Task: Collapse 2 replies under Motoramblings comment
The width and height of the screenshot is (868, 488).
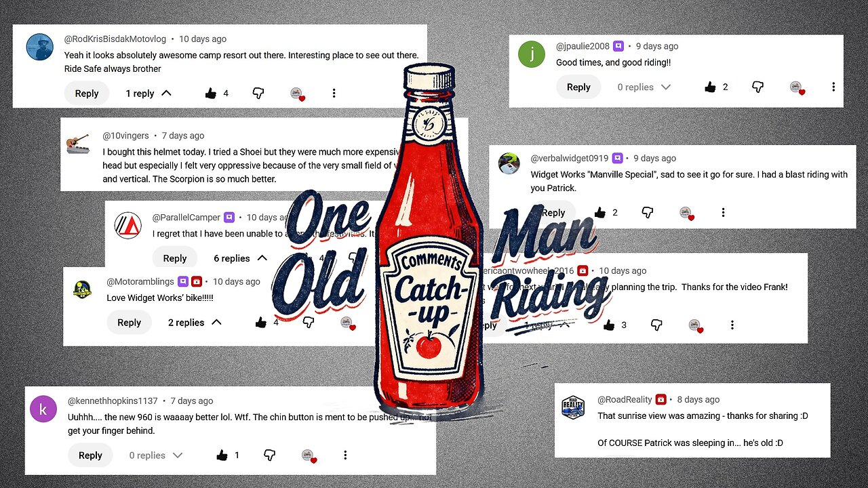Action: 195,323
